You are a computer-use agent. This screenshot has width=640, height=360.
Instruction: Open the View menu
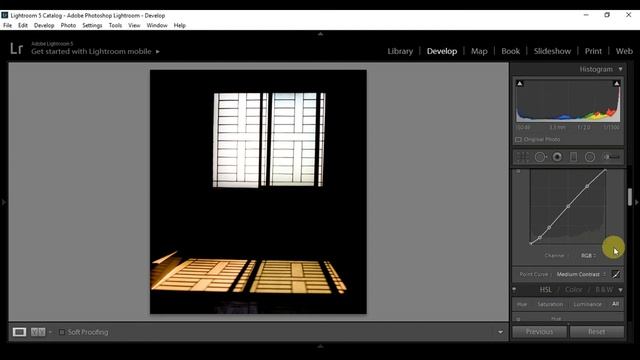(x=134, y=25)
